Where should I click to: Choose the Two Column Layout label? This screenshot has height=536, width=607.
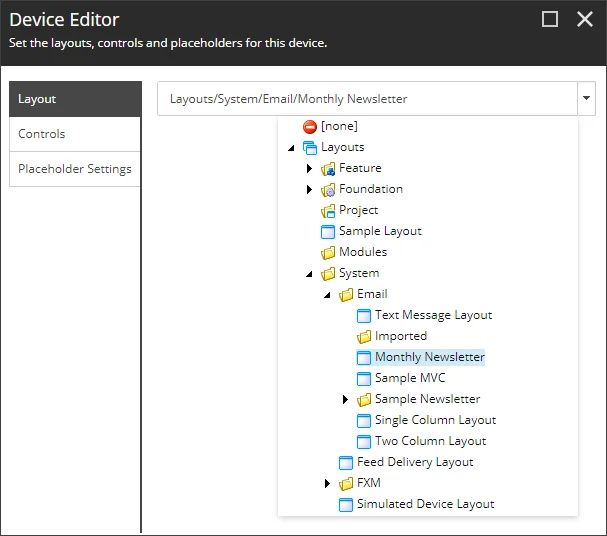(430, 441)
